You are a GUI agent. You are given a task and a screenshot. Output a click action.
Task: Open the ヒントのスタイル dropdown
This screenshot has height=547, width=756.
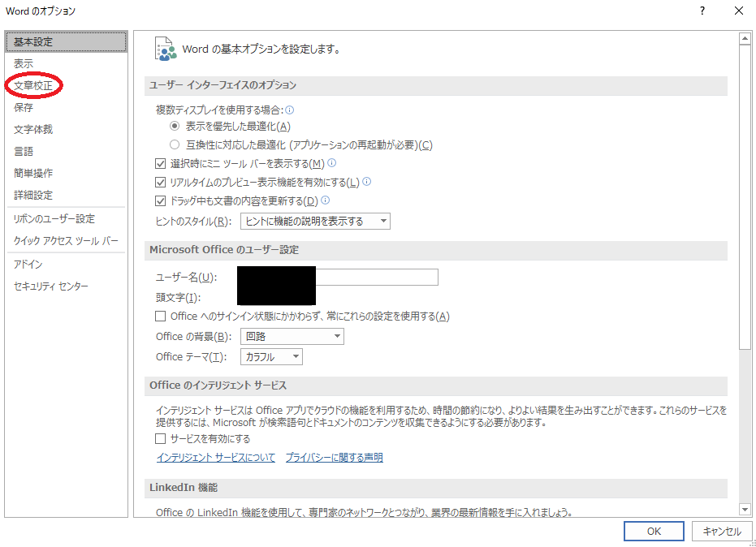point(315,222)
